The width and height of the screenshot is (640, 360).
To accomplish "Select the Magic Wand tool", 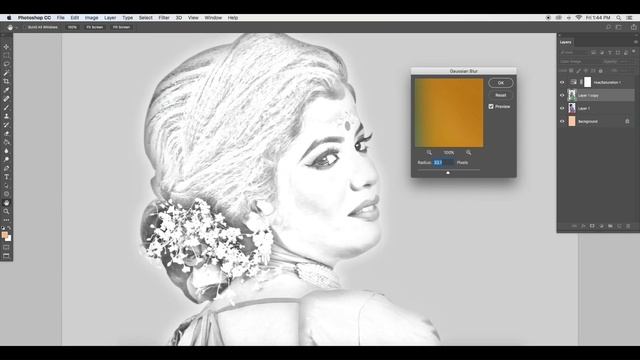I will 6,73.
